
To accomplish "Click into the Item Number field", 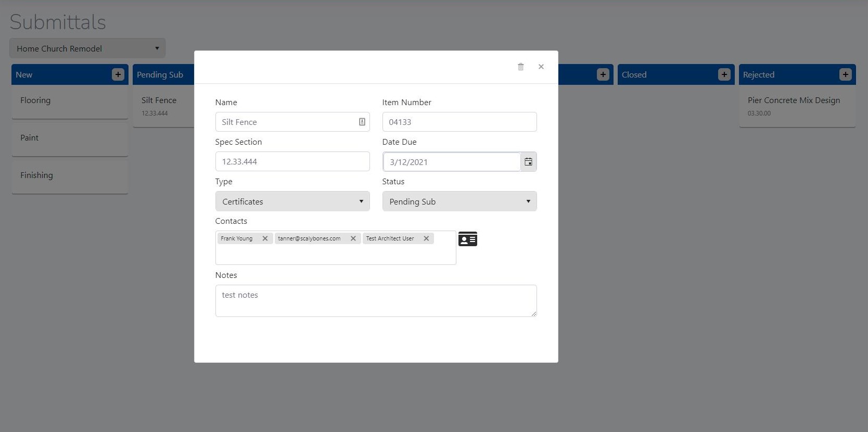I will coord(459,122).
